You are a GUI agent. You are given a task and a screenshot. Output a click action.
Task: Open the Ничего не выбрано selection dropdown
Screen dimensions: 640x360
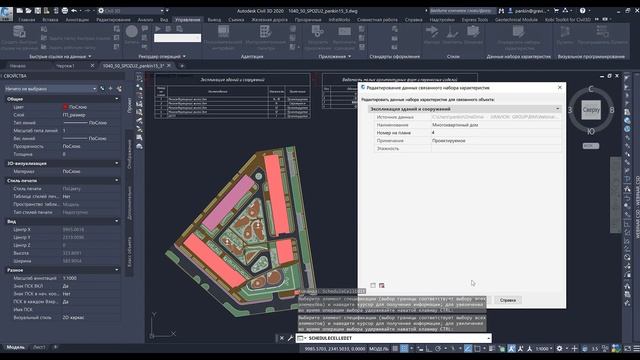pyautogui.click(x=50, y=89)
